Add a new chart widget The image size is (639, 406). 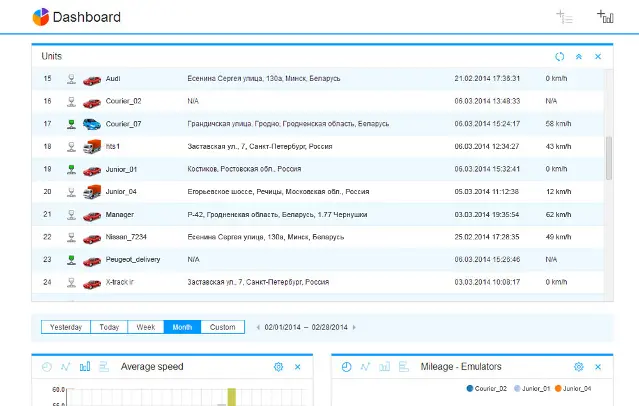(x=605, y=17)
